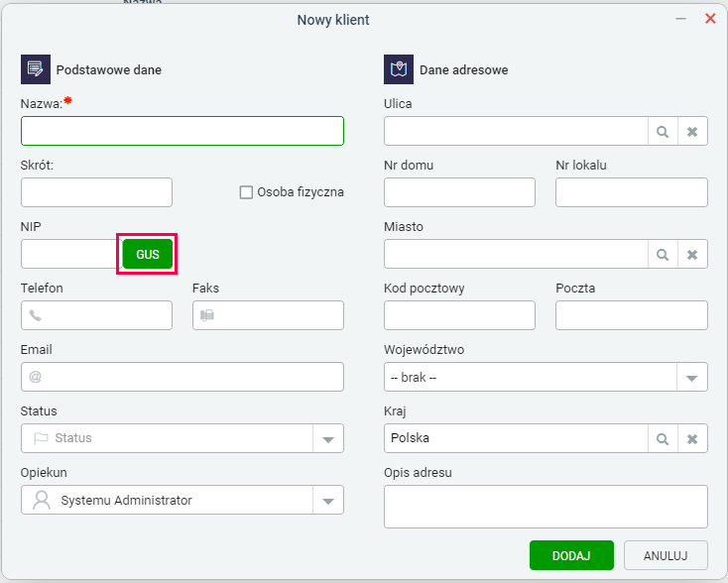Click the Dane adresowe map icon

coord(399,69)
